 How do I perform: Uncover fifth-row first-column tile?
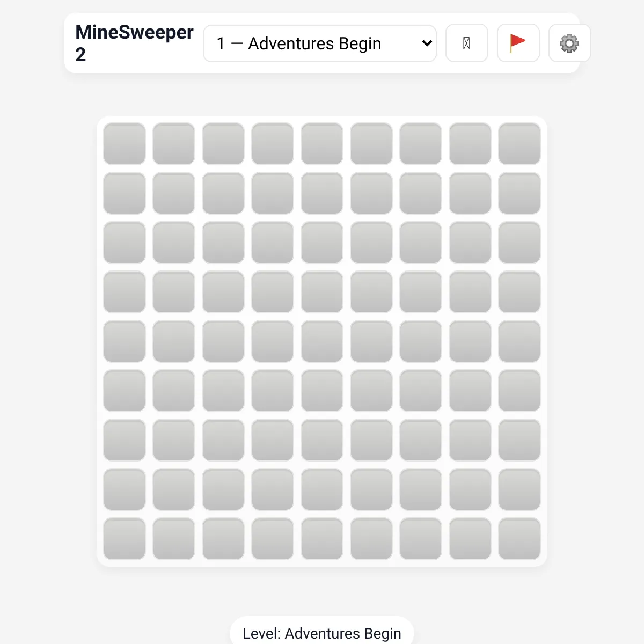click(125, 341)
